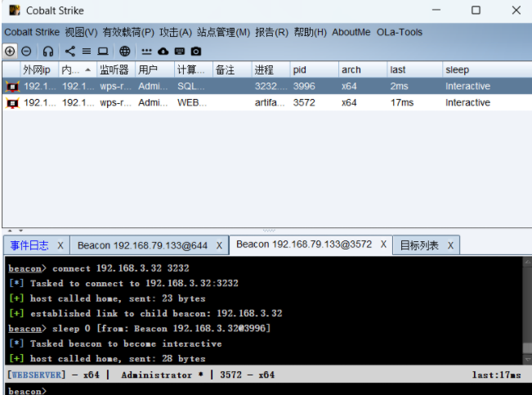The height and width of the screenshot is (395, 532).
Task: Open the AboutMe menu
Action: point(351,32)
